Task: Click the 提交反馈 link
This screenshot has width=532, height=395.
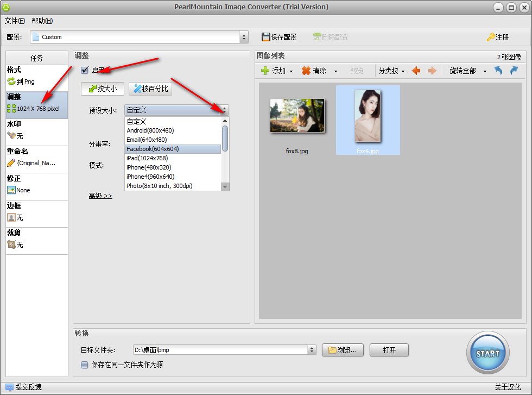Action: pos(28,387)
